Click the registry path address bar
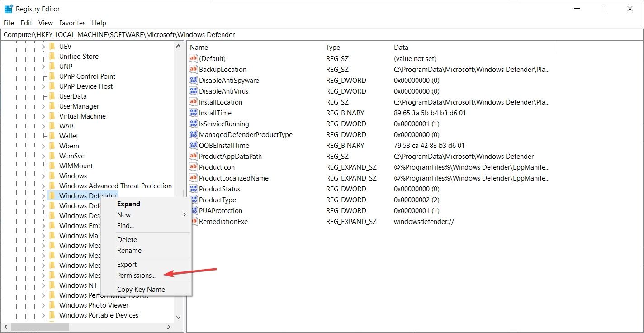 pyautogui.click(x=322, y=34)
